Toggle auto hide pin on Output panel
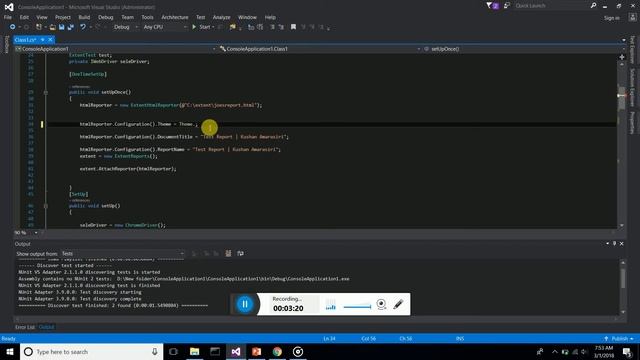This screenshot has width=640, height=360. pos(614,244)
